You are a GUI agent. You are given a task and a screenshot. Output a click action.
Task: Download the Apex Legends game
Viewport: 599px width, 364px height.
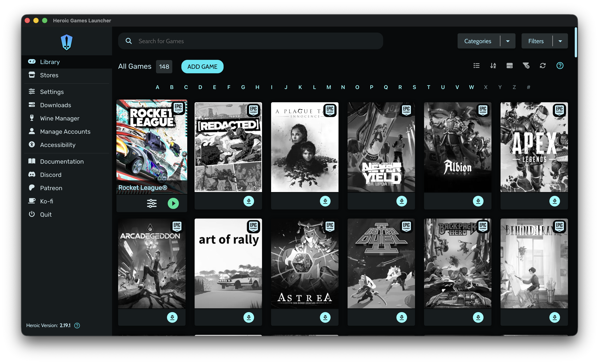pyautogui.click(x=555, y=201)
